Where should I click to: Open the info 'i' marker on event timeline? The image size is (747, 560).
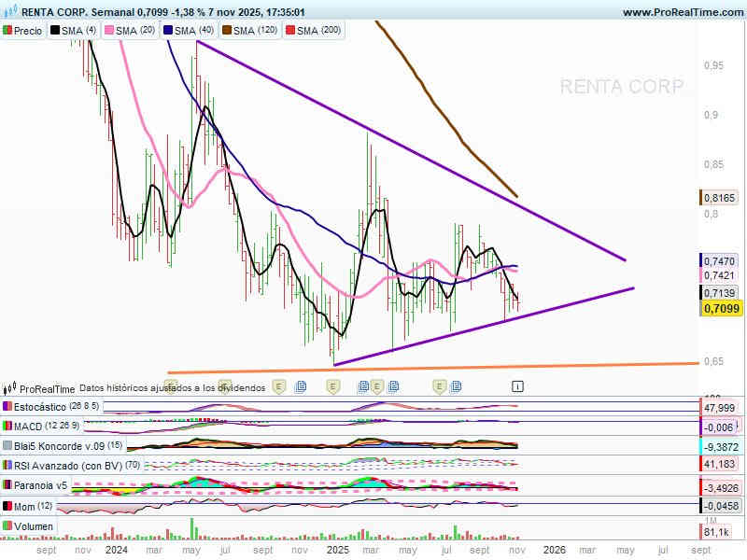(x=517, y=385)
